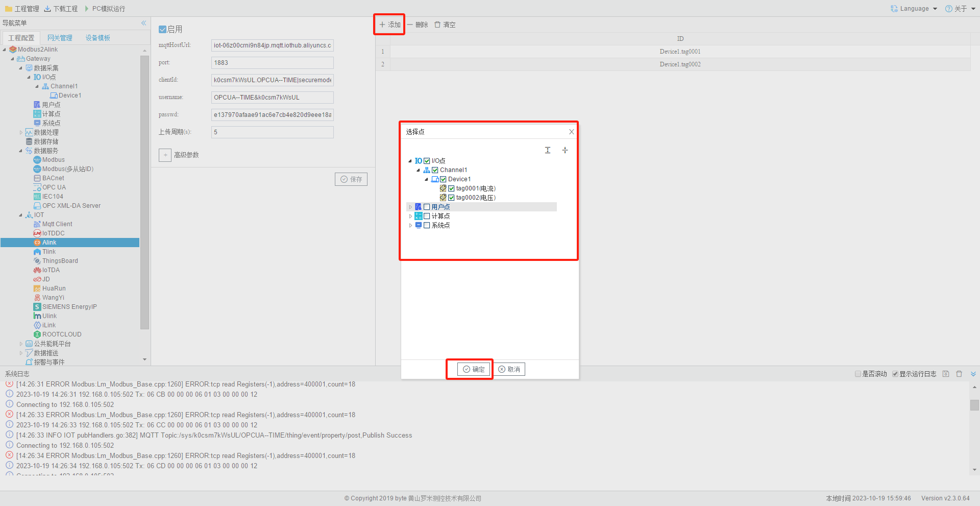Check the 用户点 checkbox in dialog
The image size is (980, 506).
tap(427, 207)
